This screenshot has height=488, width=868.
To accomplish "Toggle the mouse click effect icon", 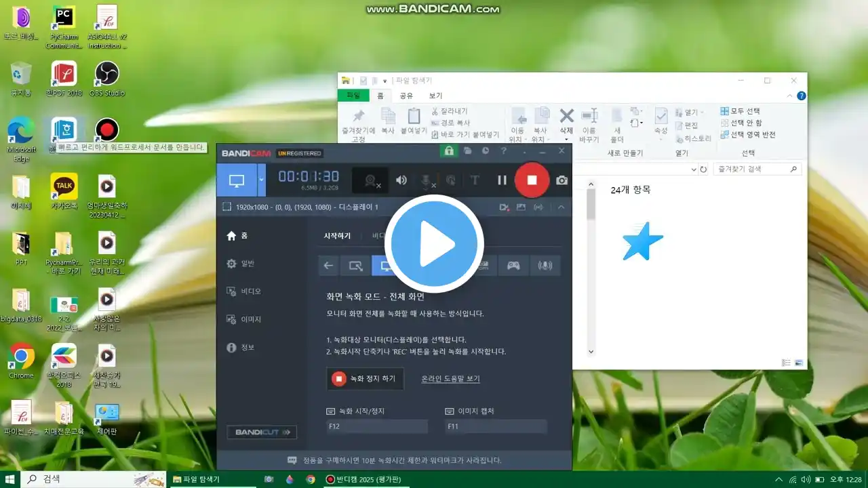I will 450,180.
